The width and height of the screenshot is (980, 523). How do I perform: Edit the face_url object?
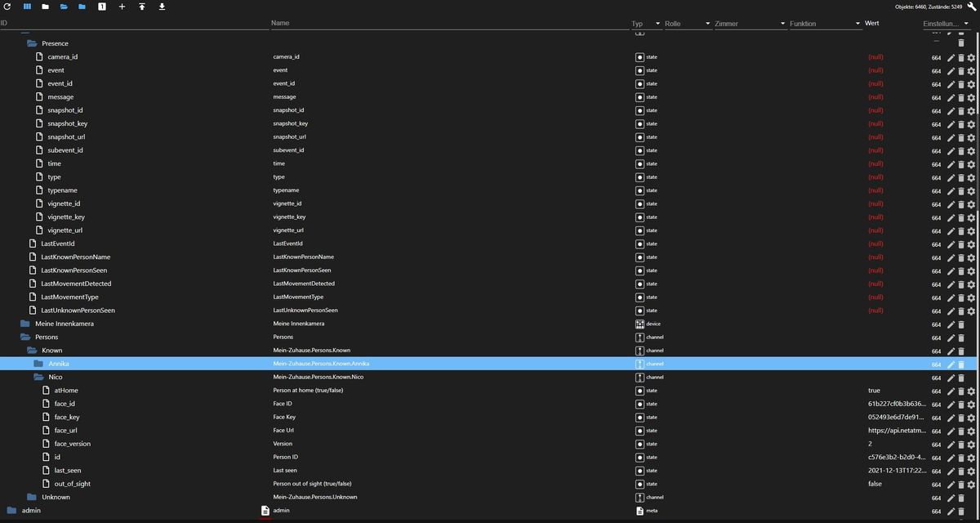[x=951, y=431]
